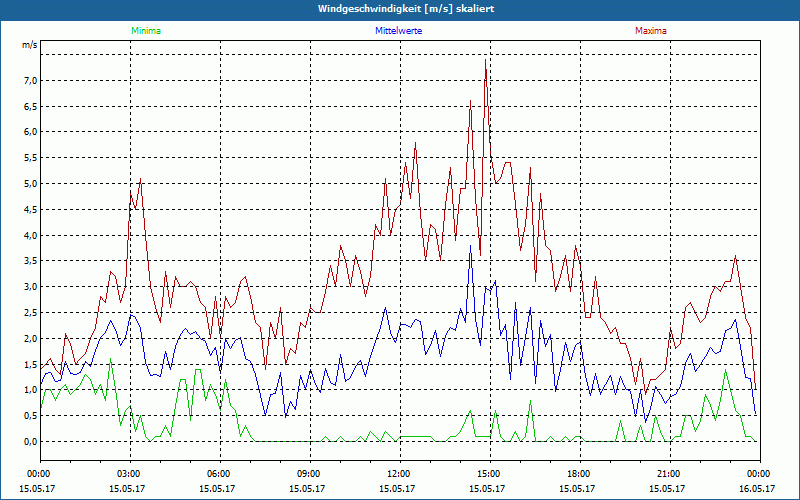
Task: Select the 1,0 y-axis value
Action: (31, 390)
